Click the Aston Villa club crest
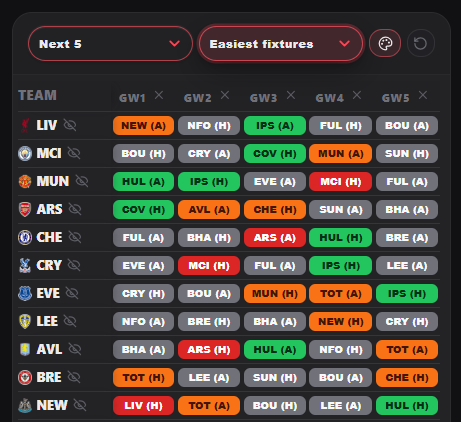Screen dimensions: 461x422 (25, 349)
